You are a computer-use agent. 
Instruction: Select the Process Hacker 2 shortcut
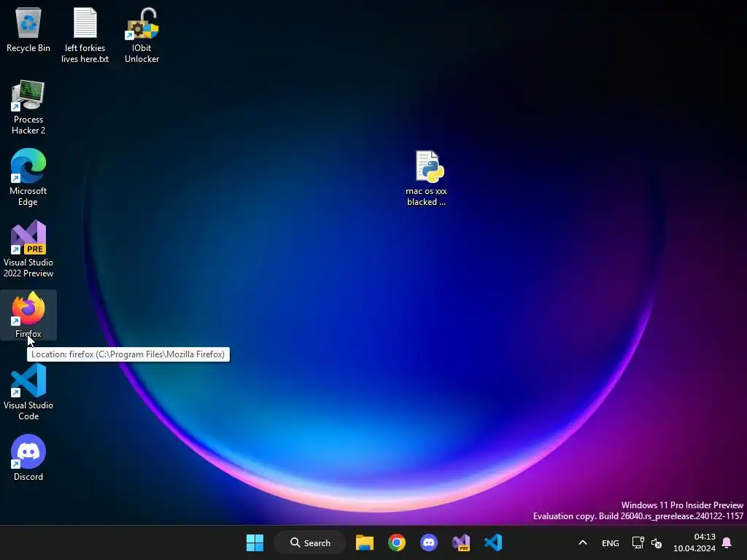pos(28,107)
